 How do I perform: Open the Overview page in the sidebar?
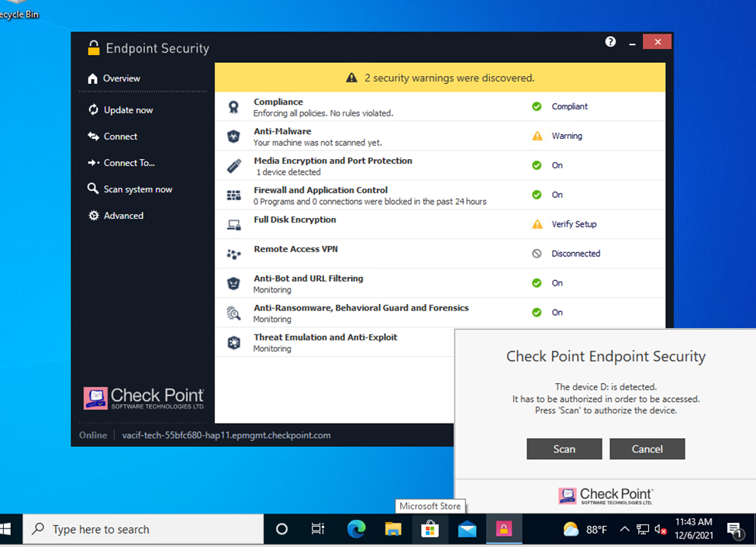121,78
